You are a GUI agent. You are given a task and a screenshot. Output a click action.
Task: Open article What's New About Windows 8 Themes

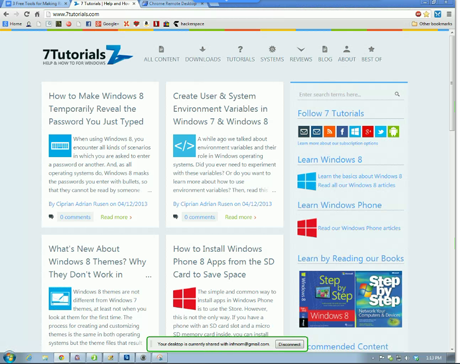tap(97, 262)
